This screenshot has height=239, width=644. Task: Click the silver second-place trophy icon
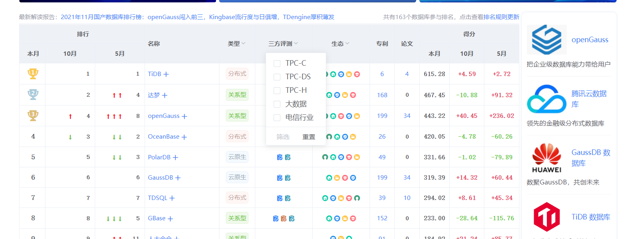33,95
